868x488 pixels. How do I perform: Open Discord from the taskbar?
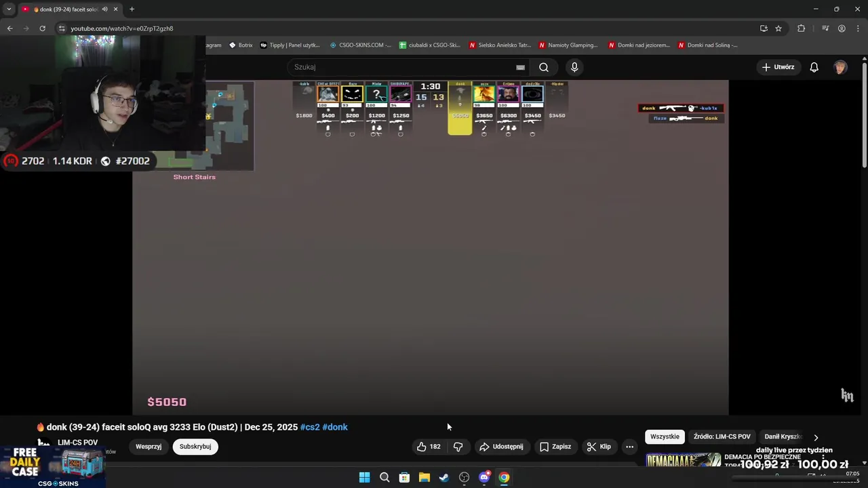coord(484,477)
